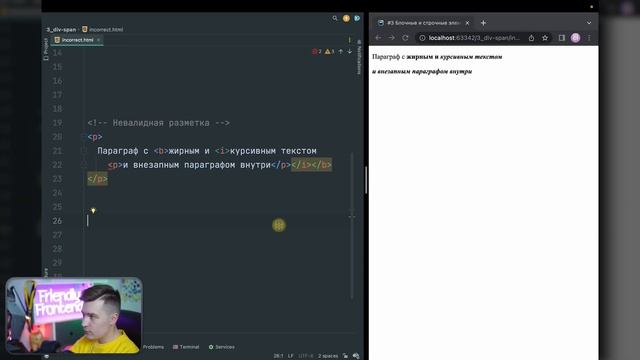The height and width of the screenshot is (360, 640).
Task: Collapse the fold marker at line 22
Action: point(84,164)
